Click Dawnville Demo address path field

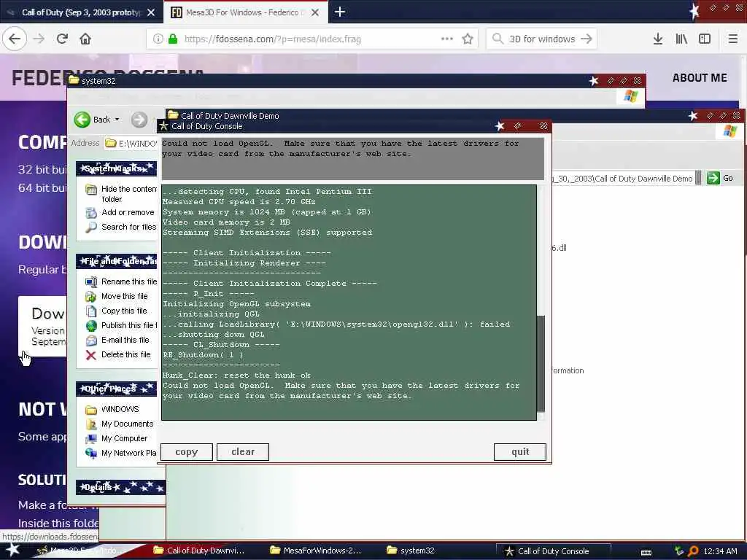pyautogui.click(x=622, y=178)
